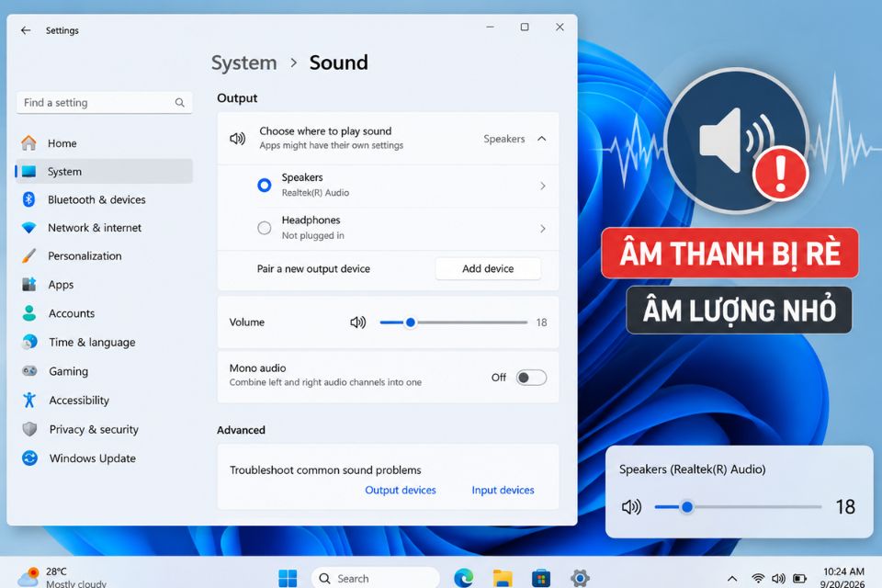882x588 pixels.
Task: Troubleshoot Output devices link
Action: [x=401, y=490]
